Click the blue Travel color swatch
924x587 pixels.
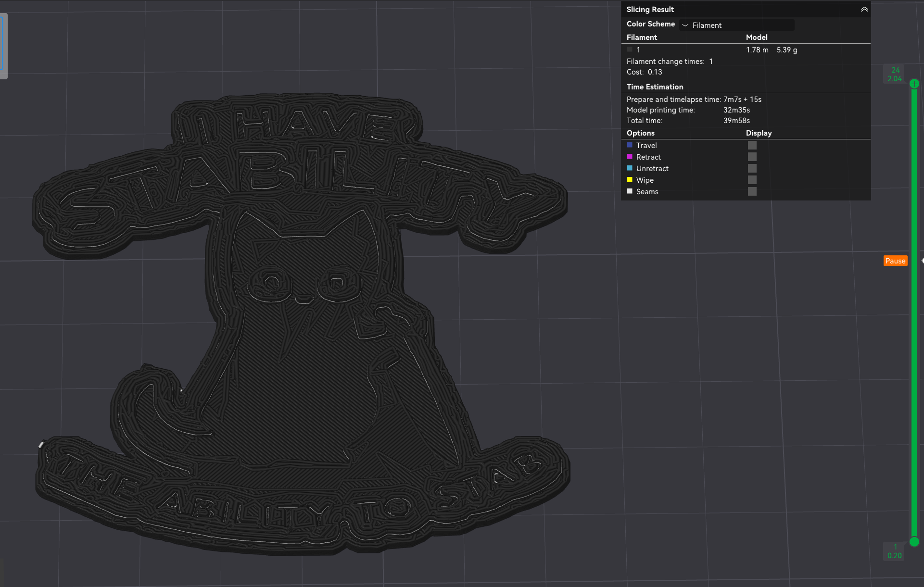tap(630, 145)
